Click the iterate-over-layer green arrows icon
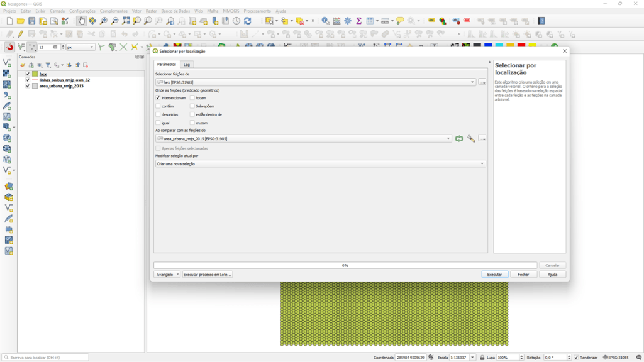Viewport: 644px width, 362px height. coord(459,138)
